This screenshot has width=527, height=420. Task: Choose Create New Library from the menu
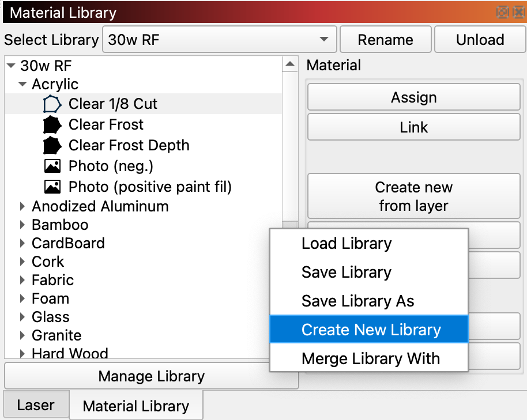(371, 330)
